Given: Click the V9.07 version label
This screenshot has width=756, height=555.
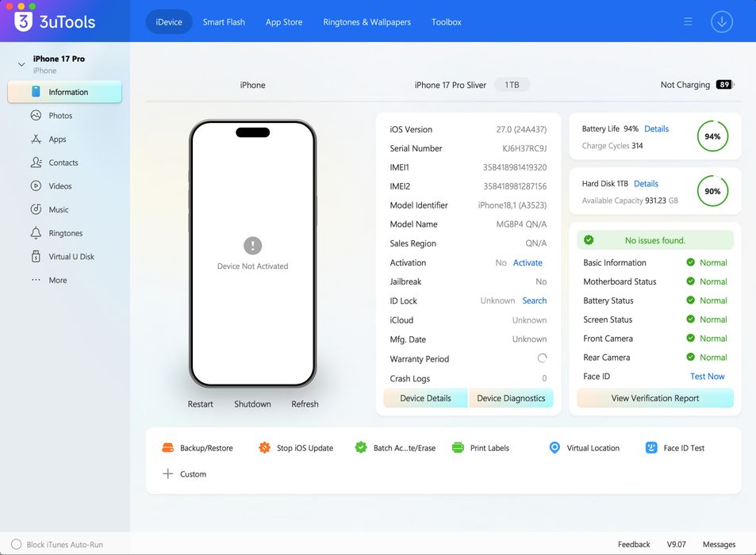Looking at the screenshot, I should [676, 544].
